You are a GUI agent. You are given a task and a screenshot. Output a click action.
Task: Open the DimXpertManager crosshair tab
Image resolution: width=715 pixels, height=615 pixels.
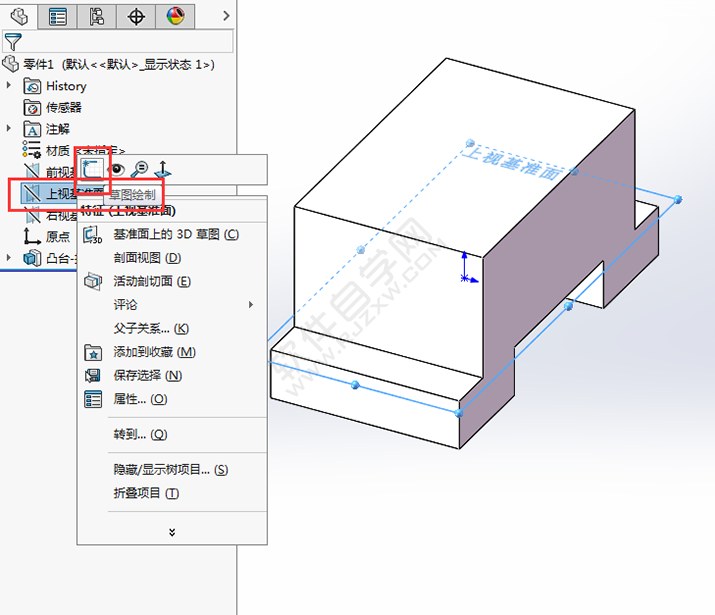coord(136,17)
